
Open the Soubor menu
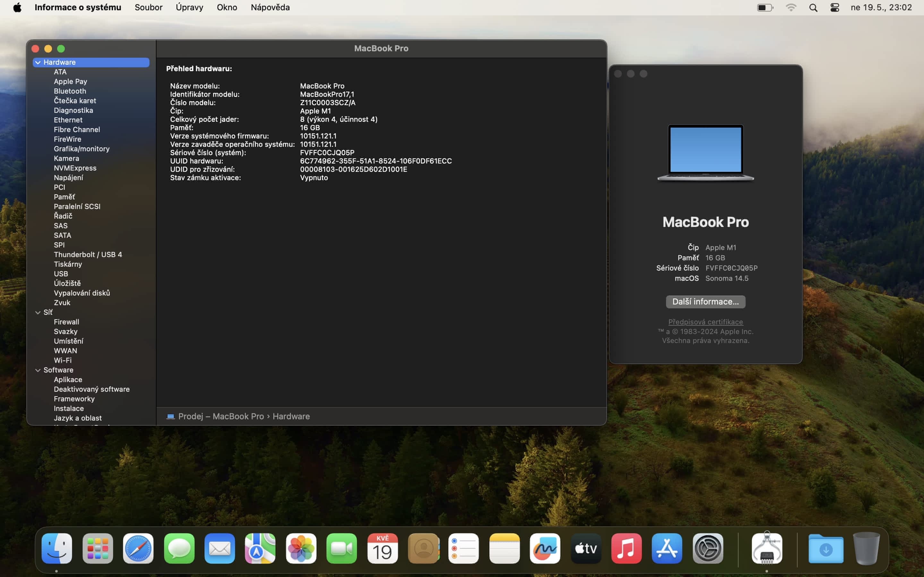click(148, 7)
